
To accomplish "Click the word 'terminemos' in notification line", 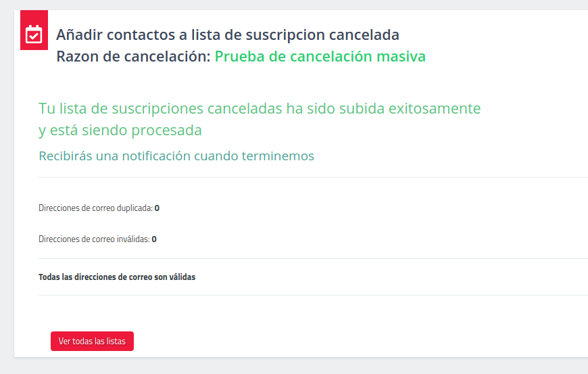I will [x=278, y=156].
